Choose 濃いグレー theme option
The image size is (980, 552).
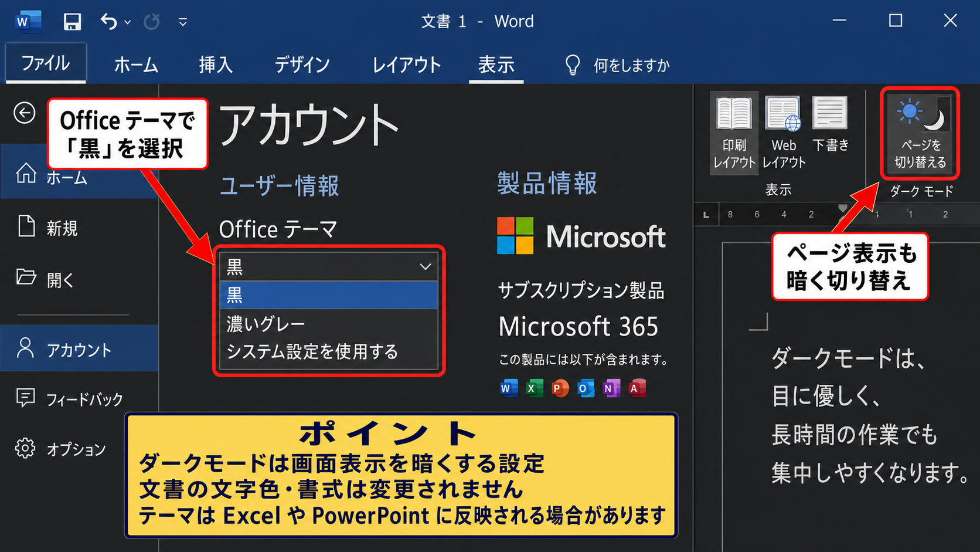point(329,324)
